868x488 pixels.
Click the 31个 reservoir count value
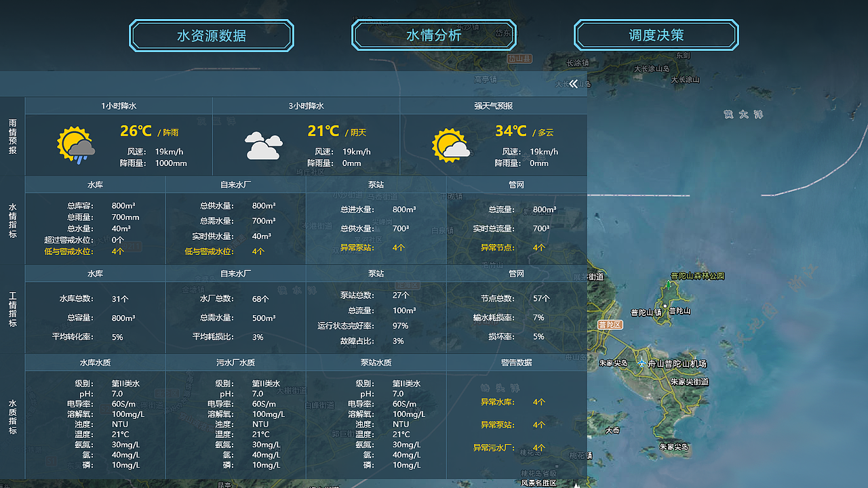coord(120,299)
